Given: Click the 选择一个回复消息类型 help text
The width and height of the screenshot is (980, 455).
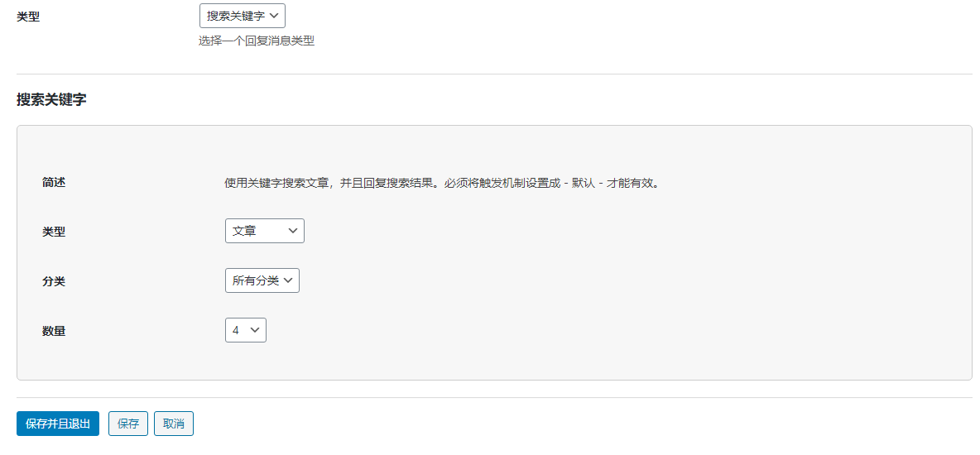Looking at the screenshot, I should (257, 41).
